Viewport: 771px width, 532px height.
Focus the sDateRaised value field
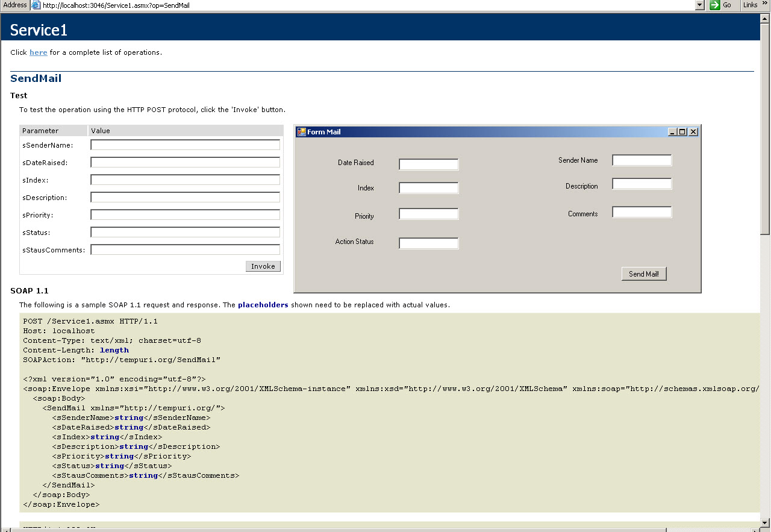coord(186,163)
